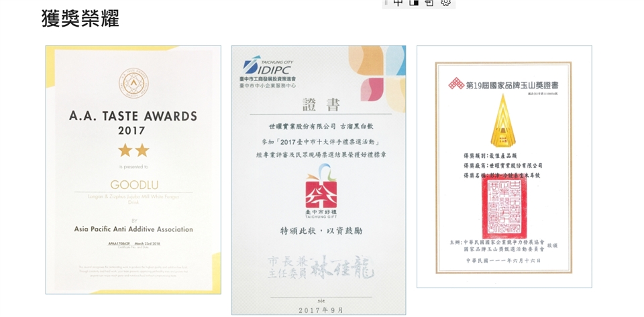The image size is (644, 317).
Task: Open the A.A. Taste Awards 2017 certificate
Action: click(x=133, y=170)
